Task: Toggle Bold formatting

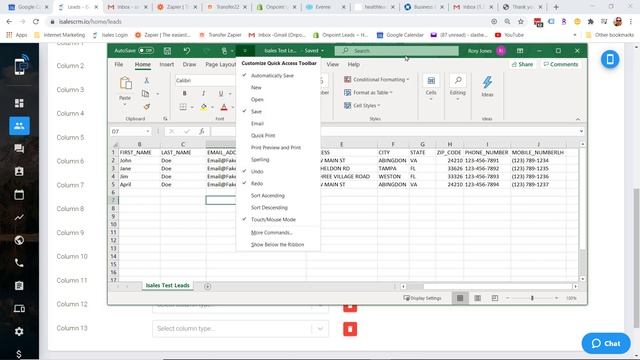Action: click(184, 93)
